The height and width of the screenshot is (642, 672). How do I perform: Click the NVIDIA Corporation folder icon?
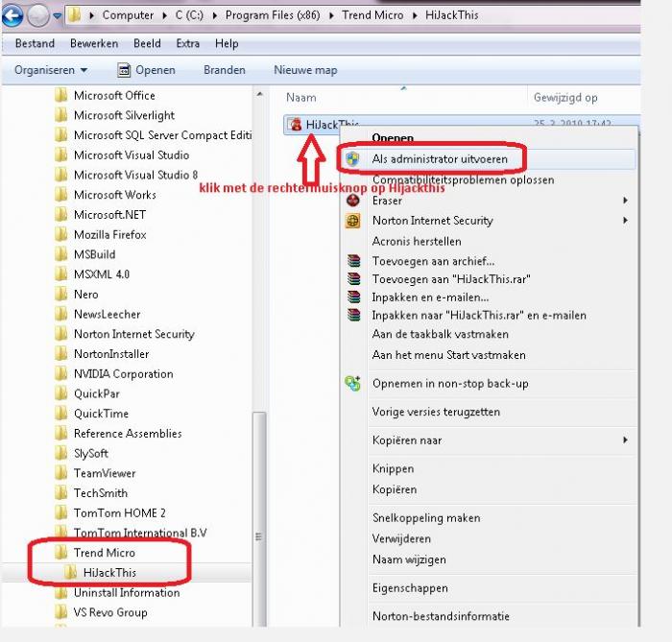click(61, 374)
